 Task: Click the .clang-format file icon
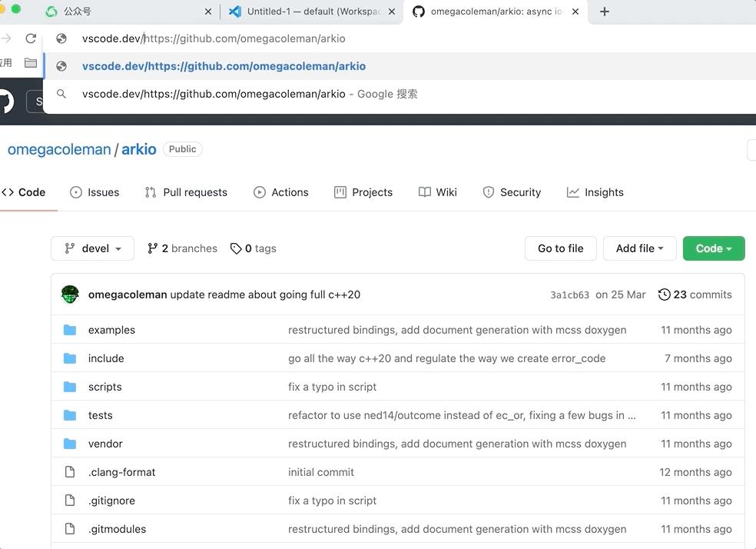pyautogui.click(x=70, y=472)
